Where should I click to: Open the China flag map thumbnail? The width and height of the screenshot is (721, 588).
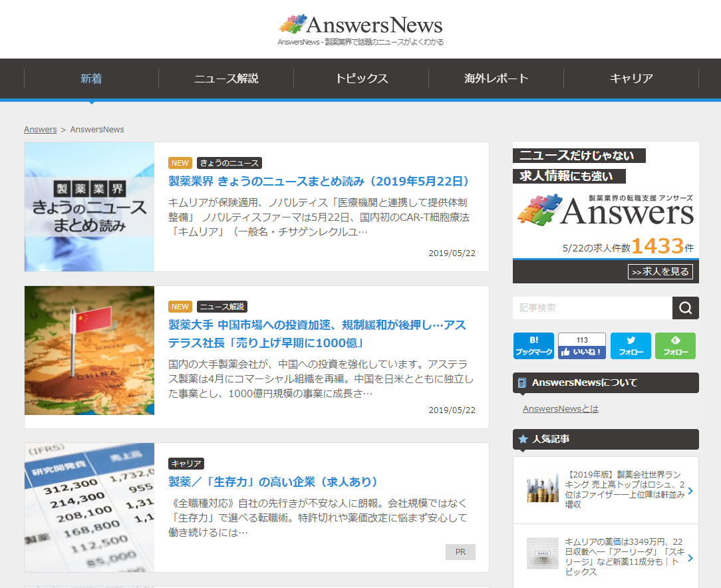click(x=89, y=351)
